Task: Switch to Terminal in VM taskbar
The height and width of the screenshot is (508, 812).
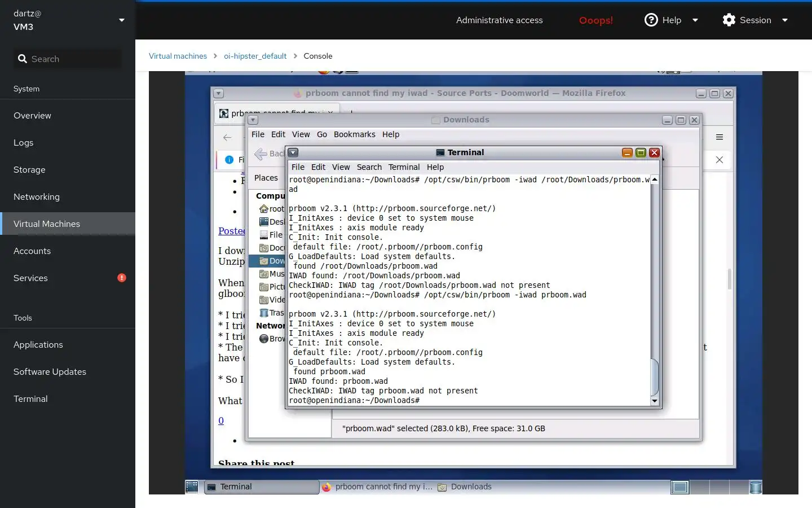Action: pos(261,487)
